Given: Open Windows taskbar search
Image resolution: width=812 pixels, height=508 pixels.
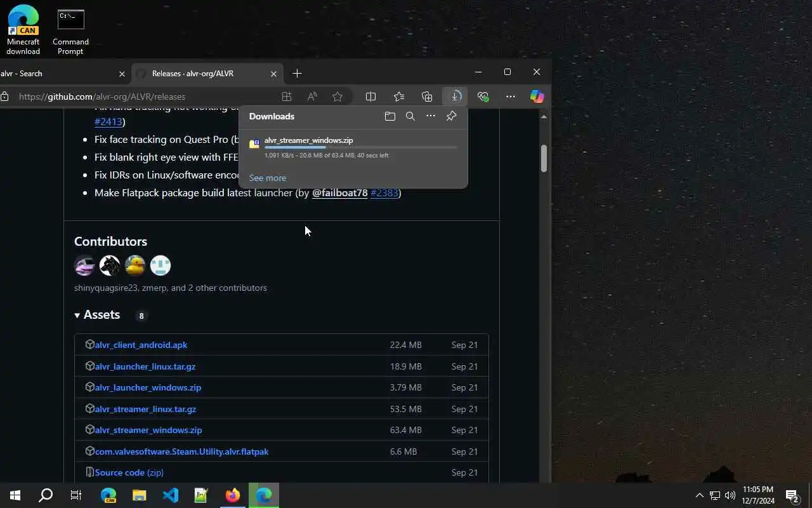Looking at the screenshot, I should 46,495.
